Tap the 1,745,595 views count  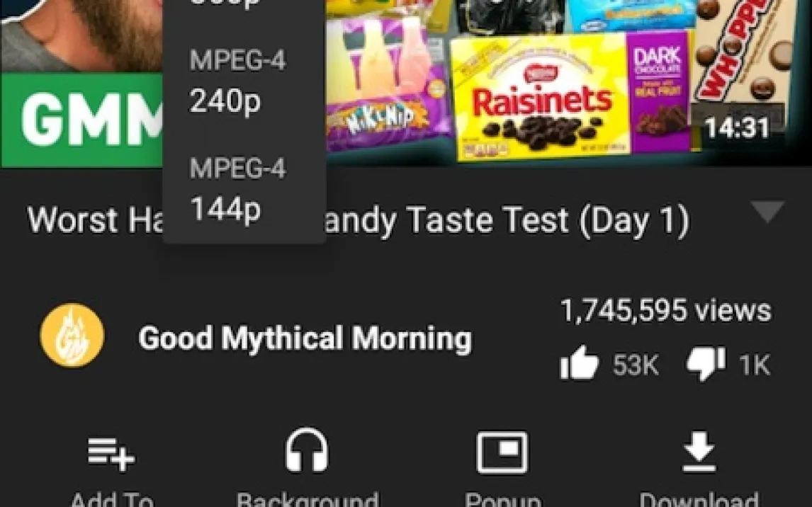pyautogui.click(x=666, y=310)
